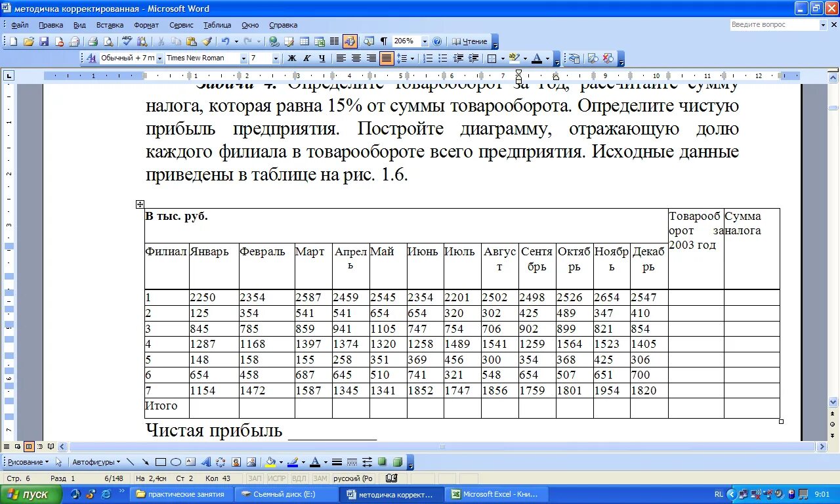Expand the line spacing dropdown arrow
The width and height of the screenshot is (840, 504).
413,58
